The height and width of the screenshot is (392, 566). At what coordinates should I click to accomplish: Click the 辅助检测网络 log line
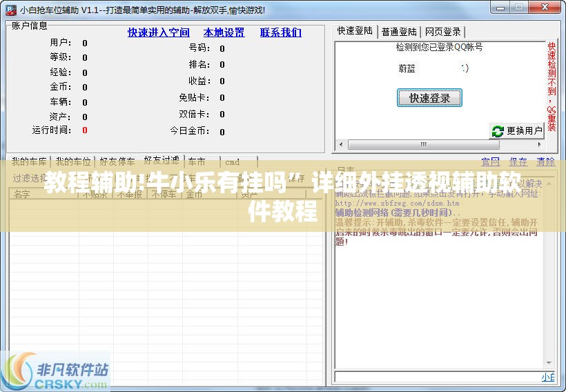coord(397,213)
